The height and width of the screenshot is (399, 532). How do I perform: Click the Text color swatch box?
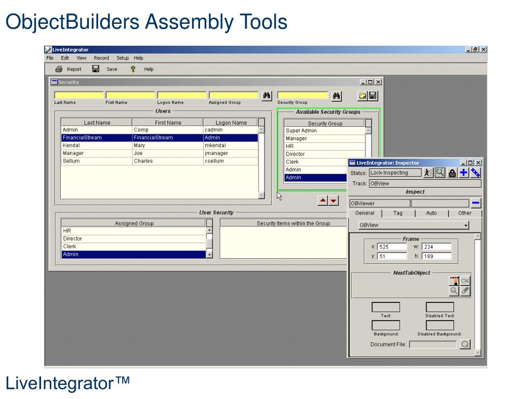tap(386, 307)
